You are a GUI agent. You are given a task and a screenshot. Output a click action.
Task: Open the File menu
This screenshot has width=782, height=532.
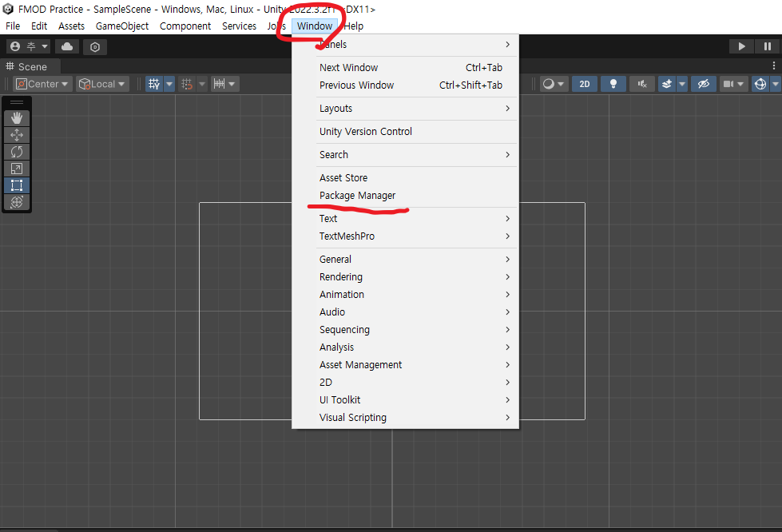(13, 26)
